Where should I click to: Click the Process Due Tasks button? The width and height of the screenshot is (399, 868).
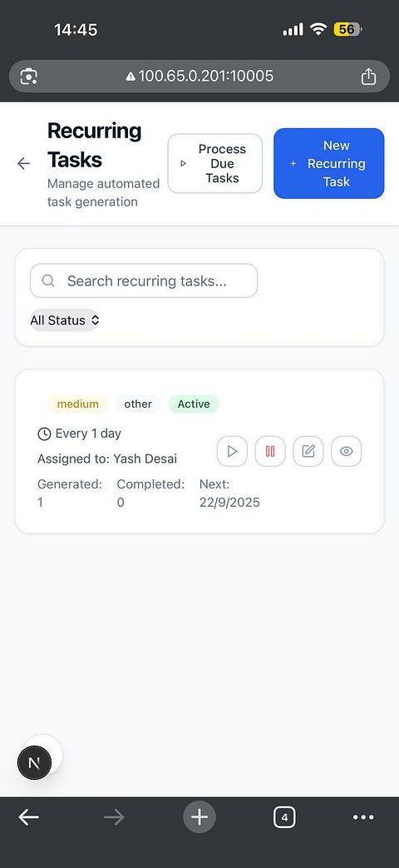pyautogui.click(x=215, y=163)
